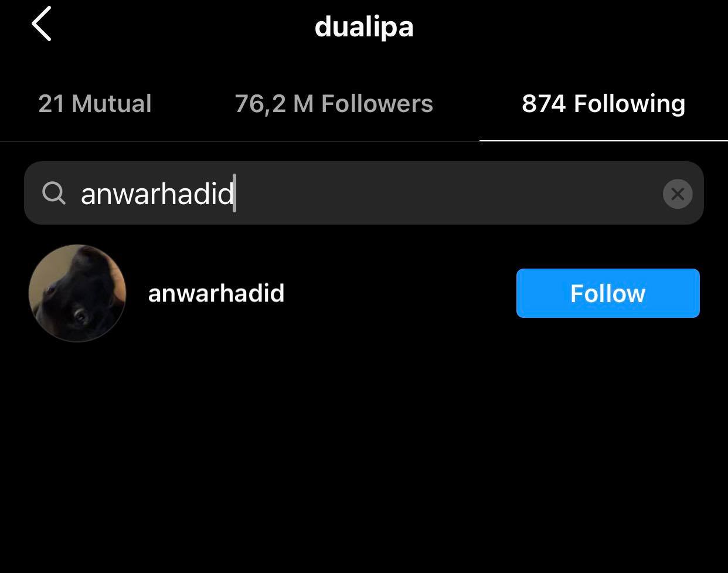Viewport: 728px width, 573px height.
Task: Click the blue Follow button label
Action: 608,293
